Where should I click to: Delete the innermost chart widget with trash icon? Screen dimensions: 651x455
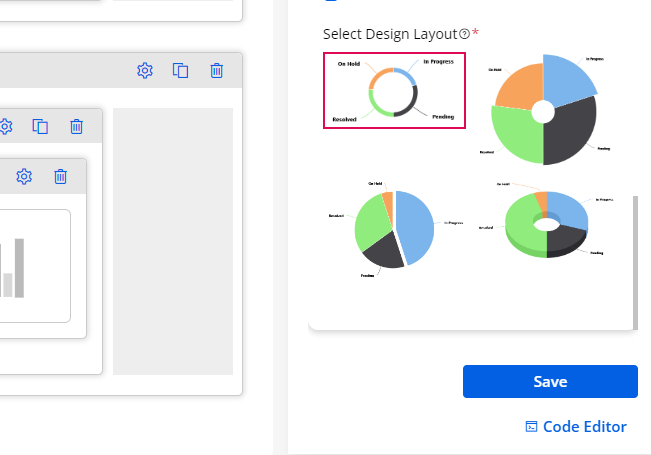tap(61, 176)
